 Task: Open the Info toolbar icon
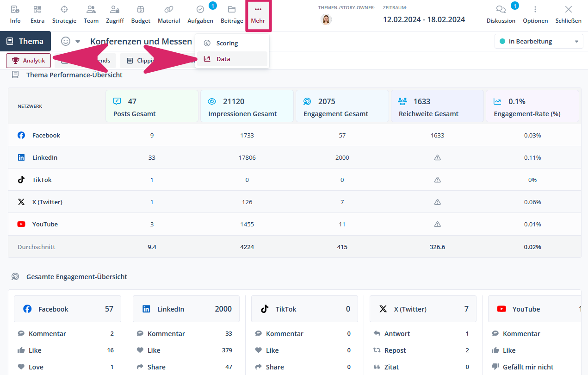click(15, 14)
